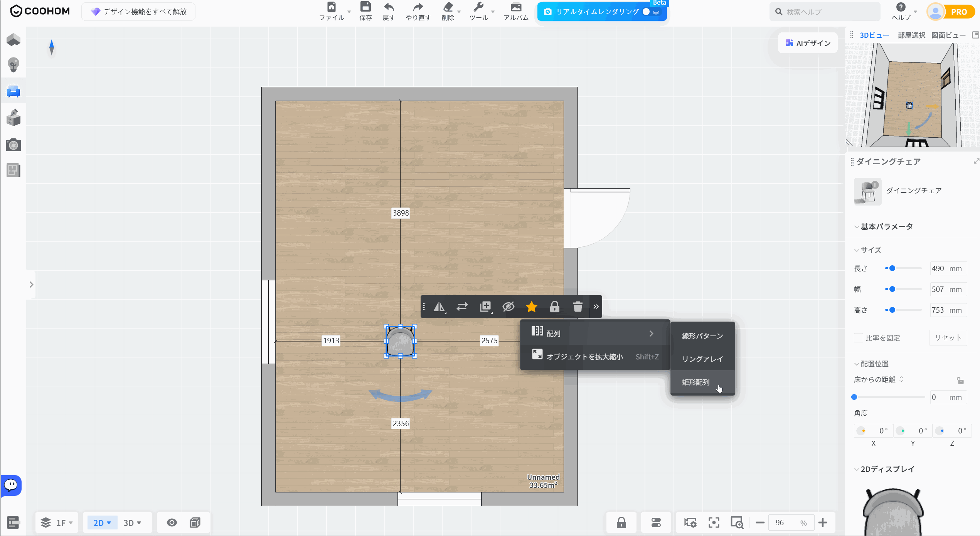Select the furniture sofa sidebar icon

13,91
